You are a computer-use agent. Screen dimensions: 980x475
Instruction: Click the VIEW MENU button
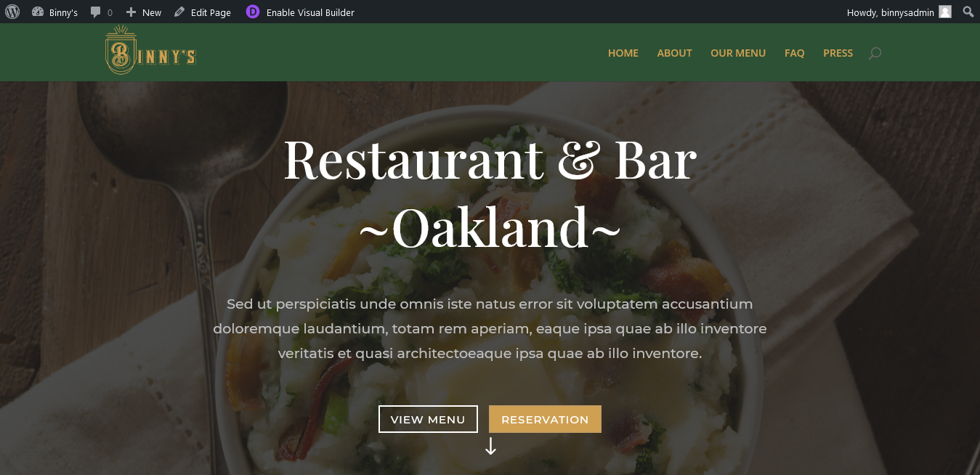pyautogui.click(x=428, y=419)
